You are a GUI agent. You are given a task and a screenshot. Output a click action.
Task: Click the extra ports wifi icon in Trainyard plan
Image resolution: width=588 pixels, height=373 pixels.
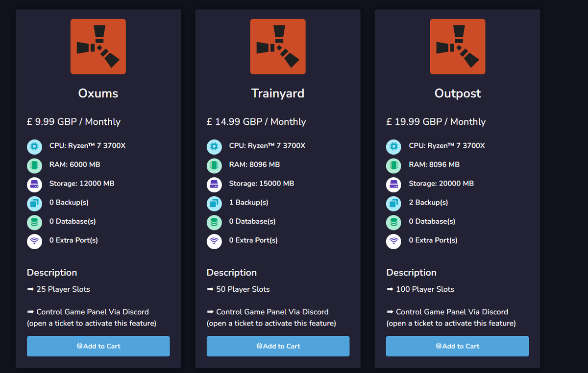click(x=214, y=241)
